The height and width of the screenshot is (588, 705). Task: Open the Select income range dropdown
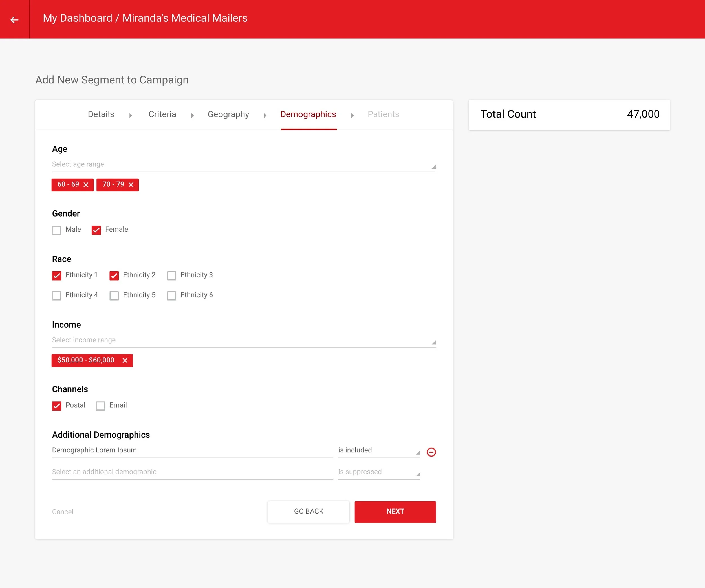(x=244, y=340)
